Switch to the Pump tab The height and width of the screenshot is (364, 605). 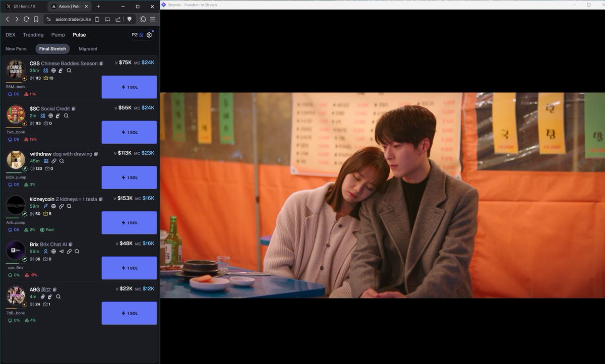coord(58,35)
